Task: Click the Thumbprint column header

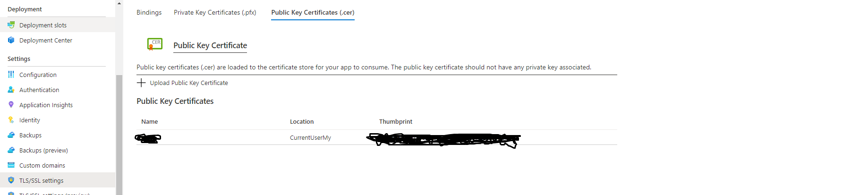Action: click(x=396, y=121)
